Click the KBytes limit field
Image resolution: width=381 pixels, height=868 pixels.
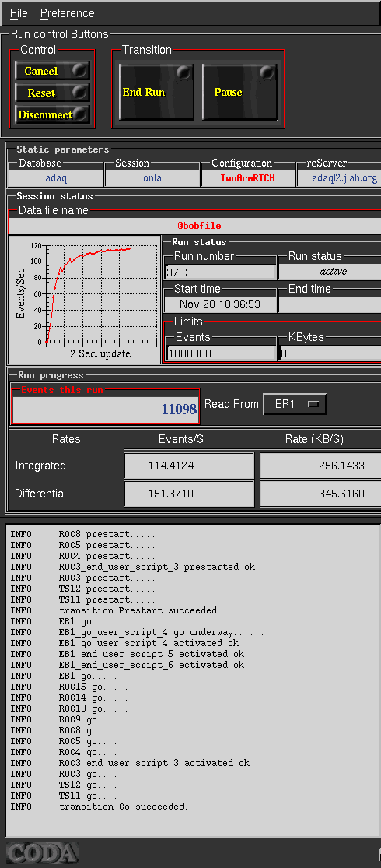click(x=330, y=353)
